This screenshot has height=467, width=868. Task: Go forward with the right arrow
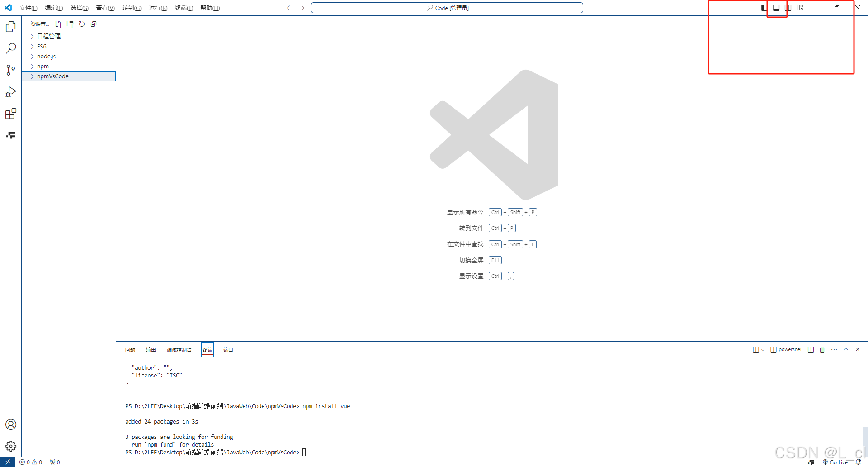[302, 8]
